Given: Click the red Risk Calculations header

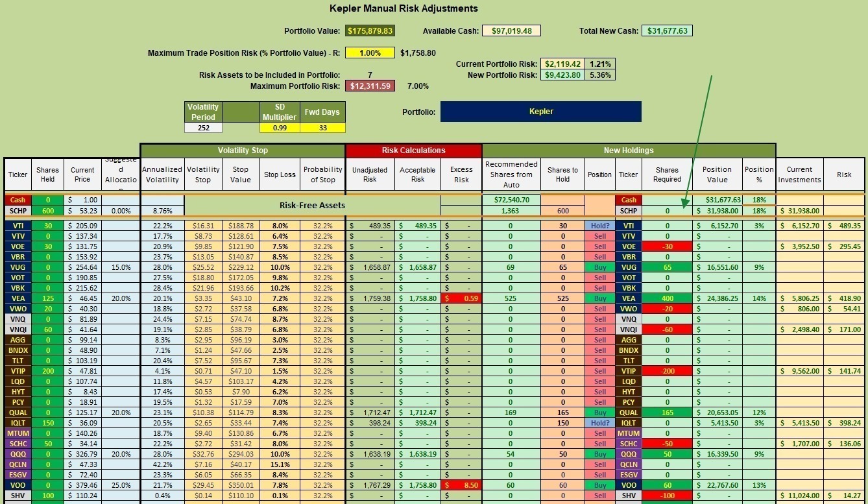Looking at the screenshot, I should 413,150.
